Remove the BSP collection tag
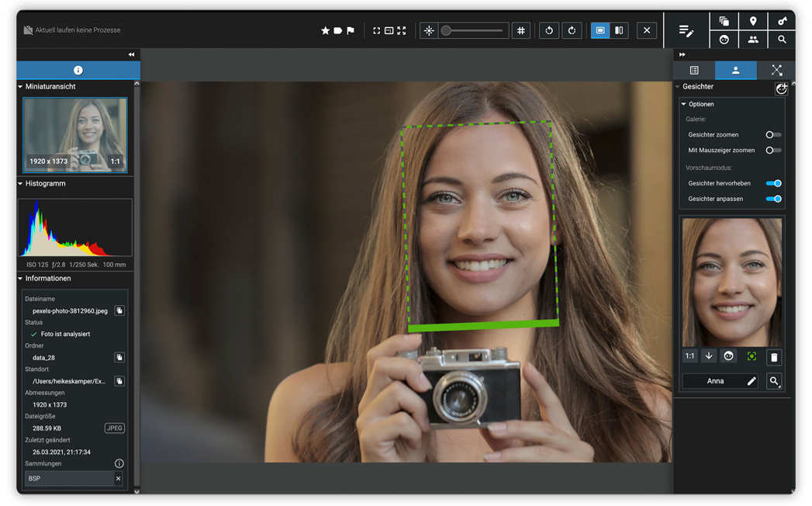This screenshot has width=812, height=506. tap(118, 479)
